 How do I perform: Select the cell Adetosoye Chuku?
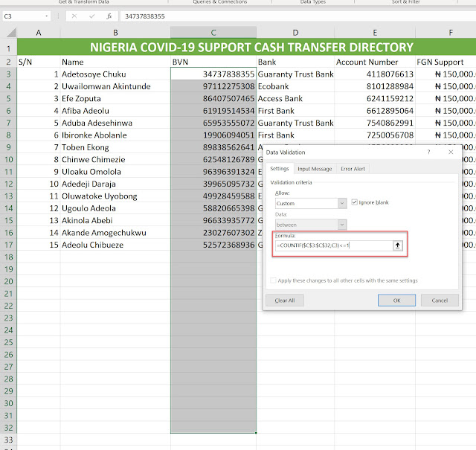(115, 74)
